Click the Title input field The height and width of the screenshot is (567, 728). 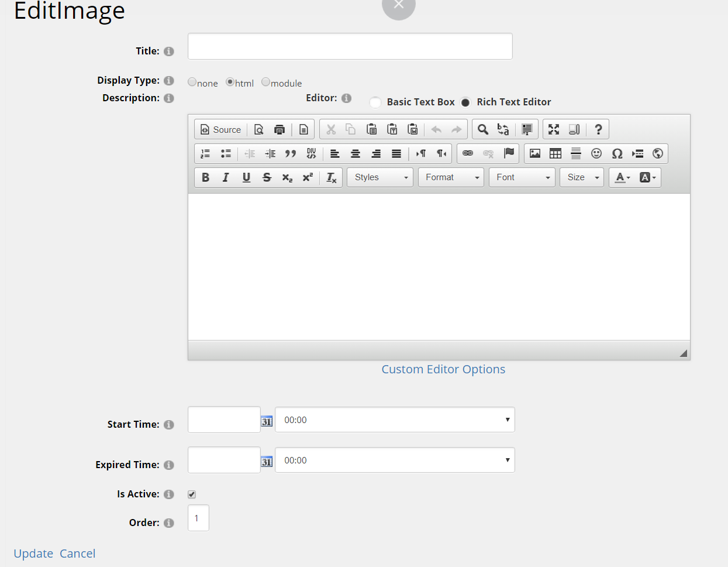pyautogui.click(x=350, y=46)
